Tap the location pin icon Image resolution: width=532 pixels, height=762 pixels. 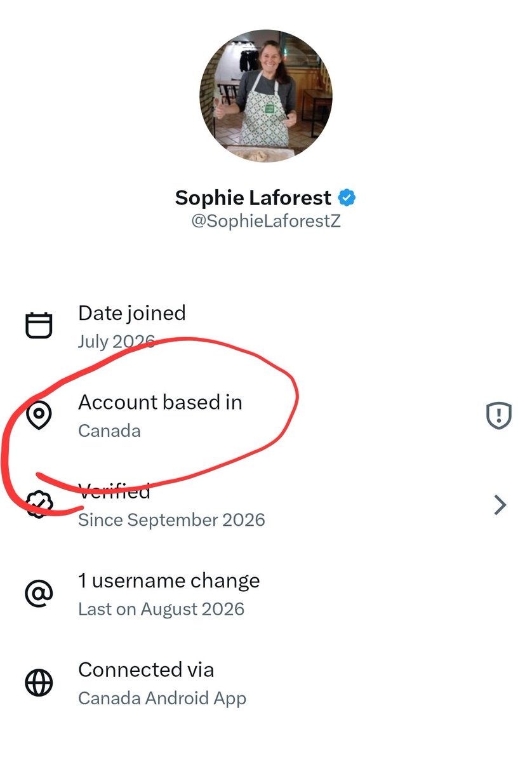[39, 415]
